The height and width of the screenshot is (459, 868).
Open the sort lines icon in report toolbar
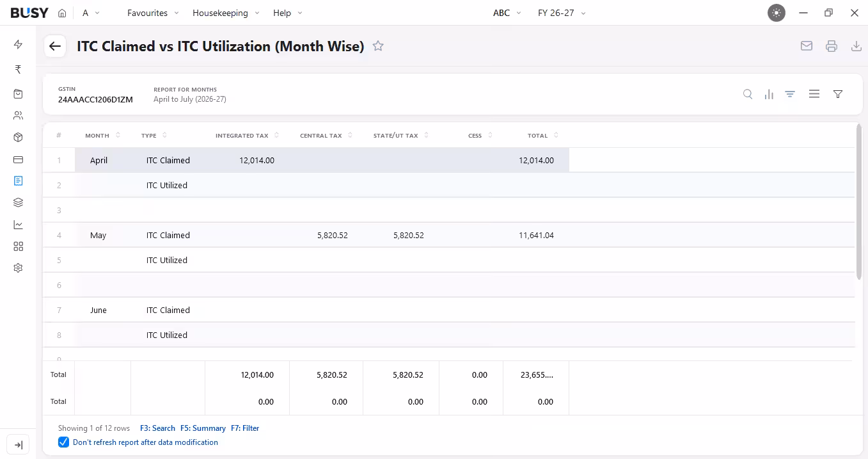point(790,94)
